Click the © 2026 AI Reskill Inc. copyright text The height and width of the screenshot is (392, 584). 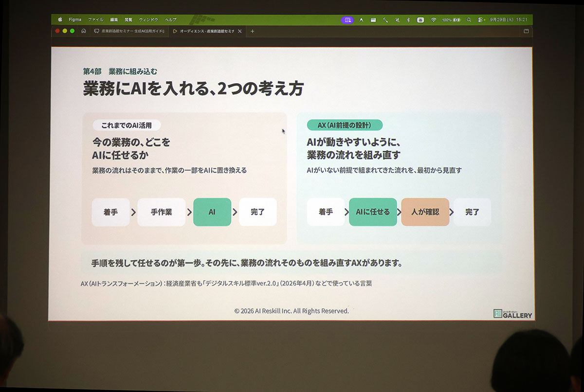point(292,311)
